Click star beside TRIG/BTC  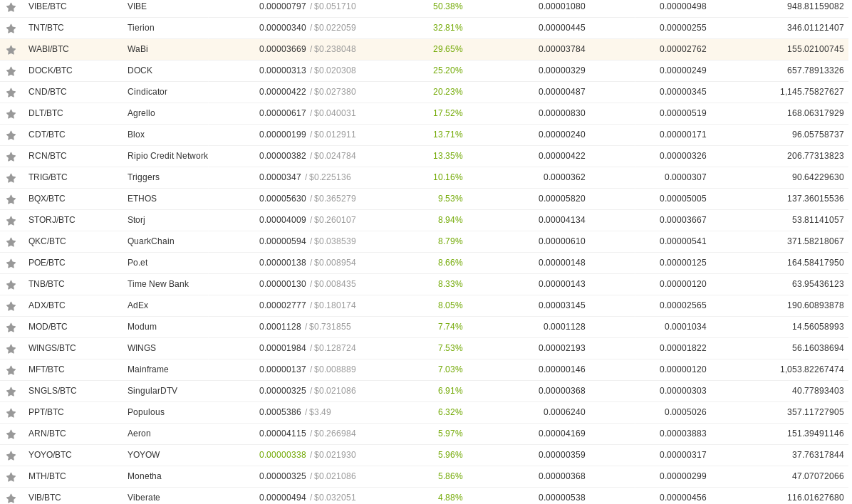(11, 178)
